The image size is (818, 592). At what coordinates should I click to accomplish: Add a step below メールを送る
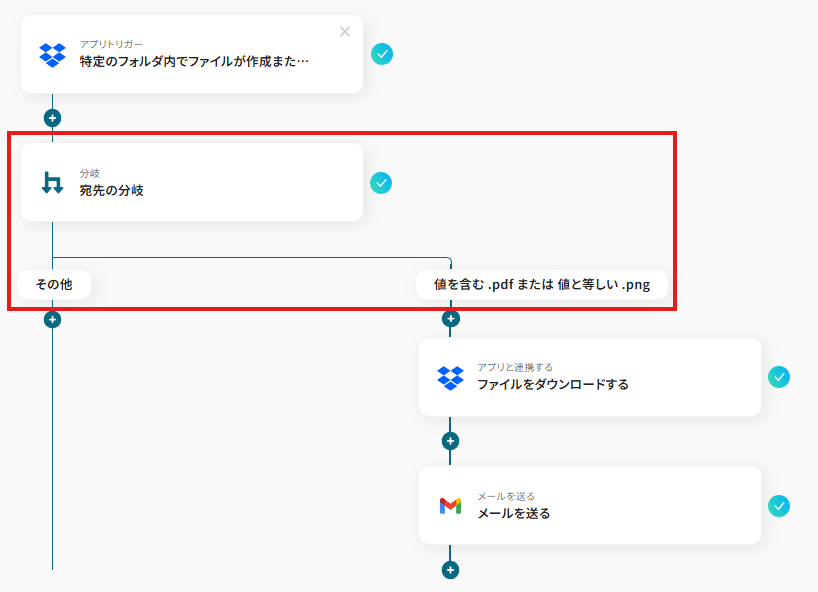(451, 570)
